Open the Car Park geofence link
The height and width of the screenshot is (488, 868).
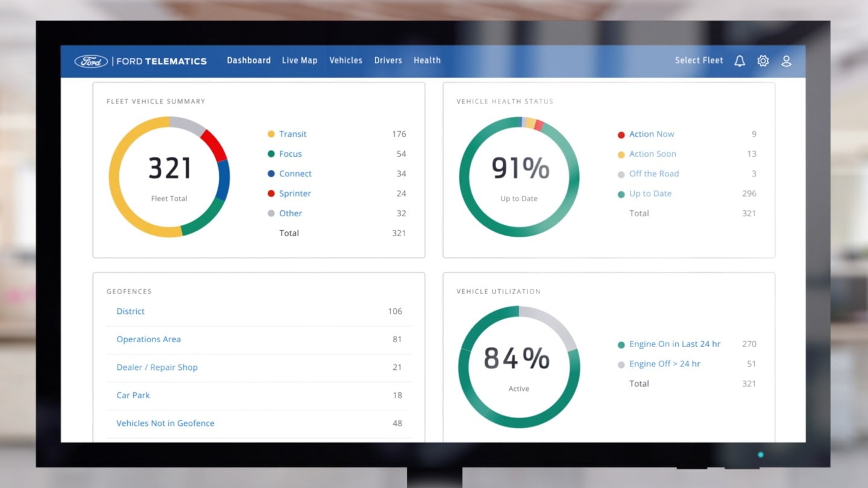(x=133, y=395)
